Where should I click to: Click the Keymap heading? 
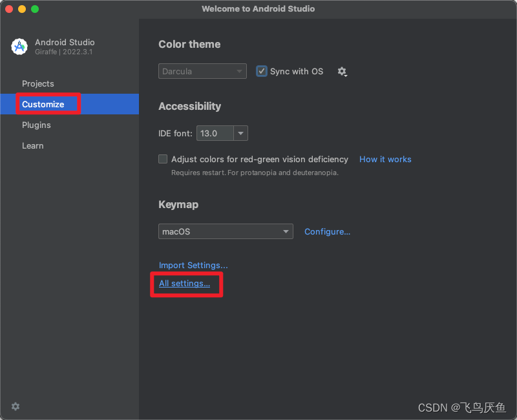tap(178, 204)
